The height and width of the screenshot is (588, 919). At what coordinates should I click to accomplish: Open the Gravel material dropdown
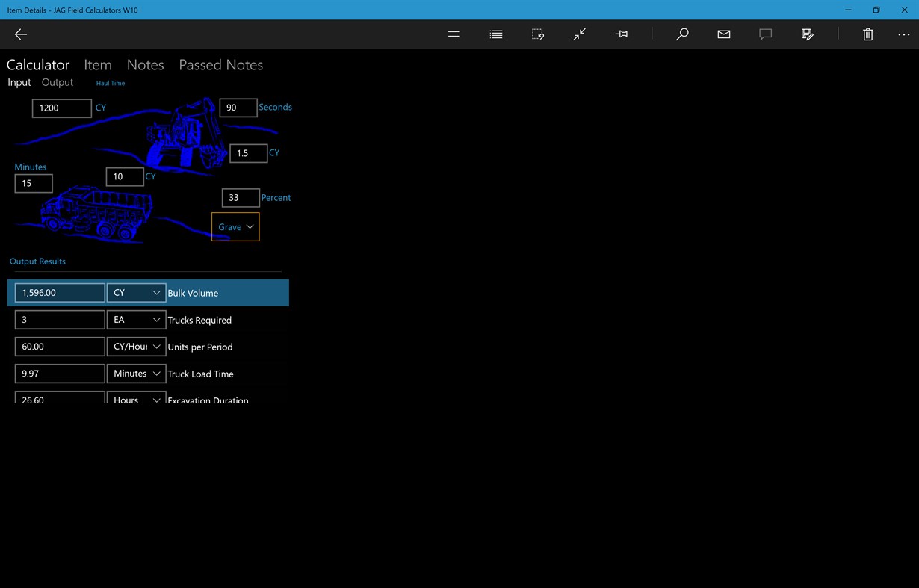pos(235,226)
